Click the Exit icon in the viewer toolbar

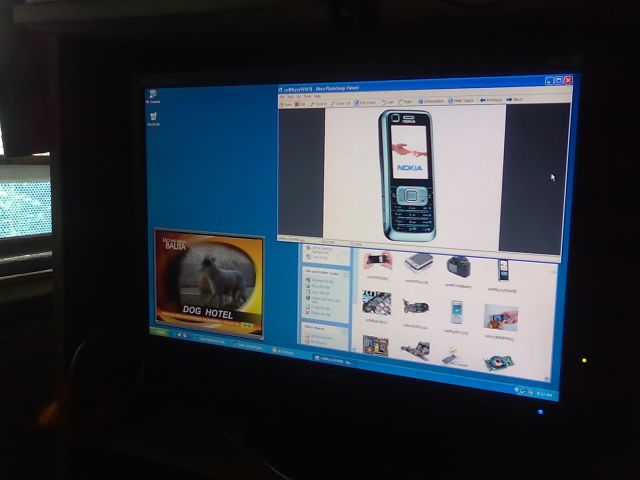tap(300, 104)
